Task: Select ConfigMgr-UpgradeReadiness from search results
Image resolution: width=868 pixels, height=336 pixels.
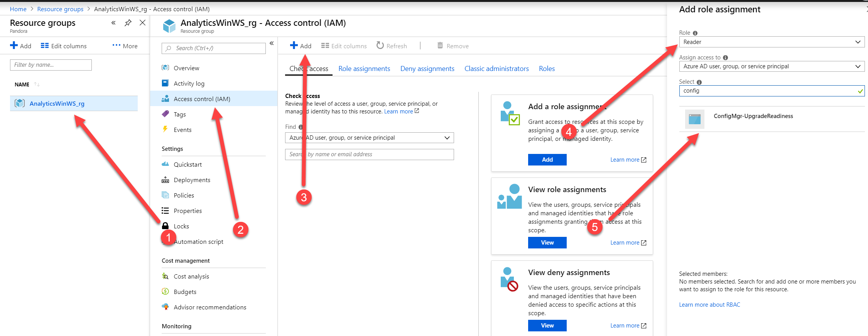Action: pyautogui.click(x=753, y=117)
